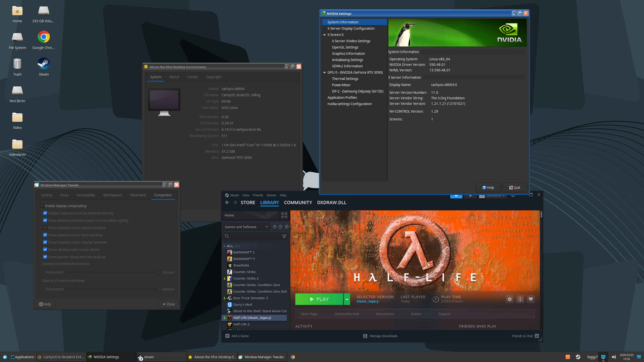Select Thermal Settings in NVIDIA tree
This screenshot has width=644, height=362.
[345, 79]
